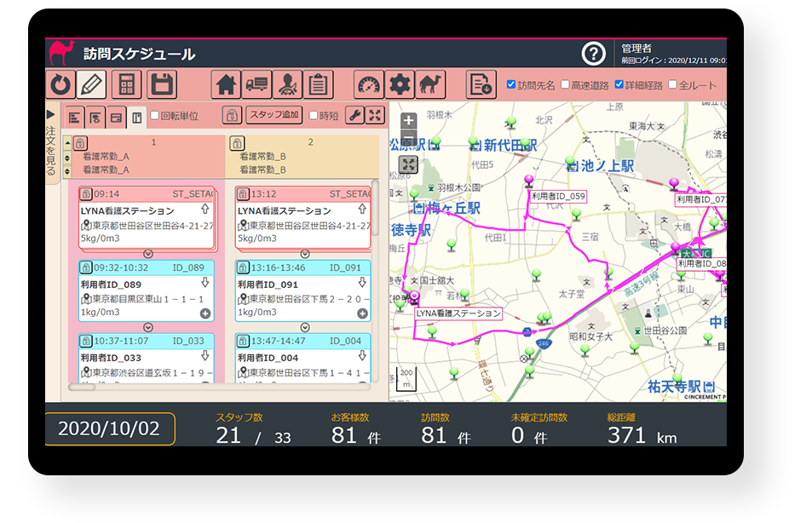The height and width of the screenshot is (523, 812).
Task: Click the floppy disk save icon
Action: [162, 84]
